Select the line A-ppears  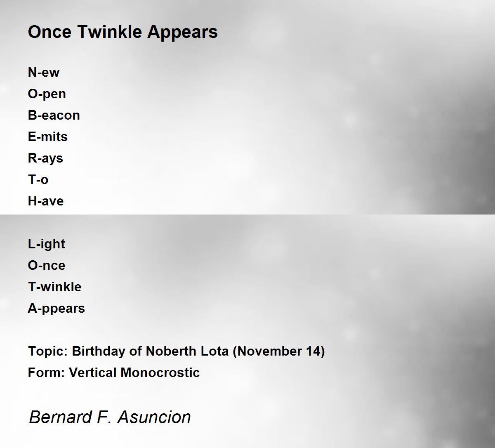(x=57, y=309)
